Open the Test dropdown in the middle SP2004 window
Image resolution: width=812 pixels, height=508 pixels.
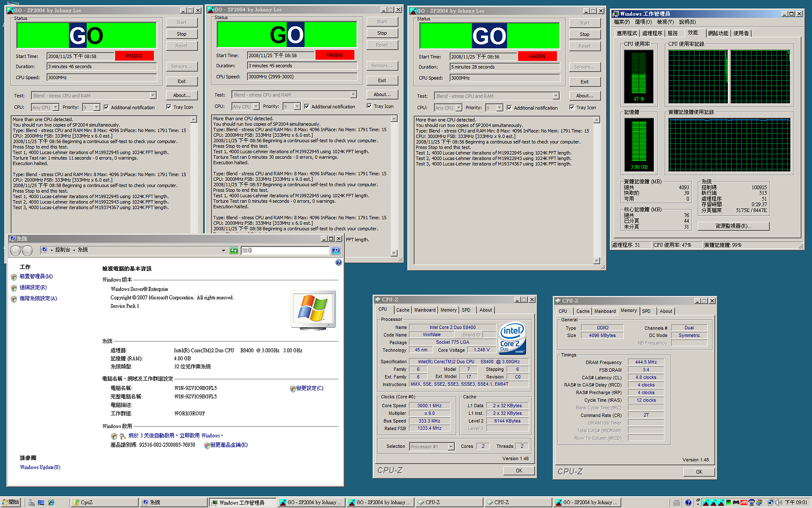coord(353,95)
